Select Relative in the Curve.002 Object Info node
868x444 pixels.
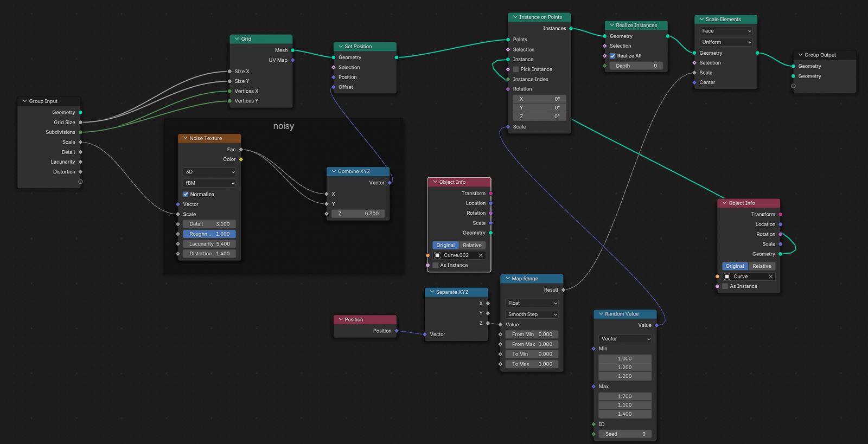point(472,245)
